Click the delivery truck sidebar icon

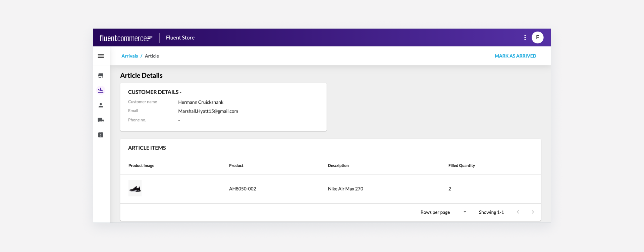coord(101,120)
